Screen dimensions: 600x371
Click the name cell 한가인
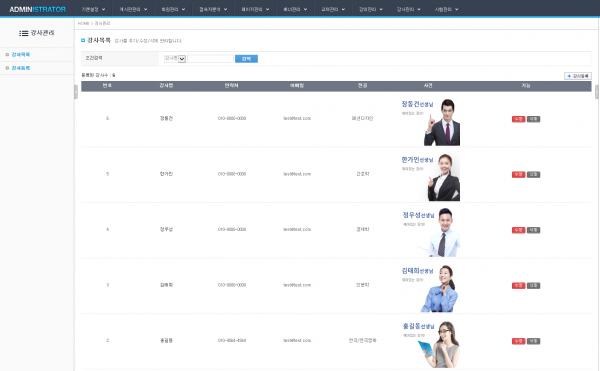pyautogui.click(x=166, y=174)
